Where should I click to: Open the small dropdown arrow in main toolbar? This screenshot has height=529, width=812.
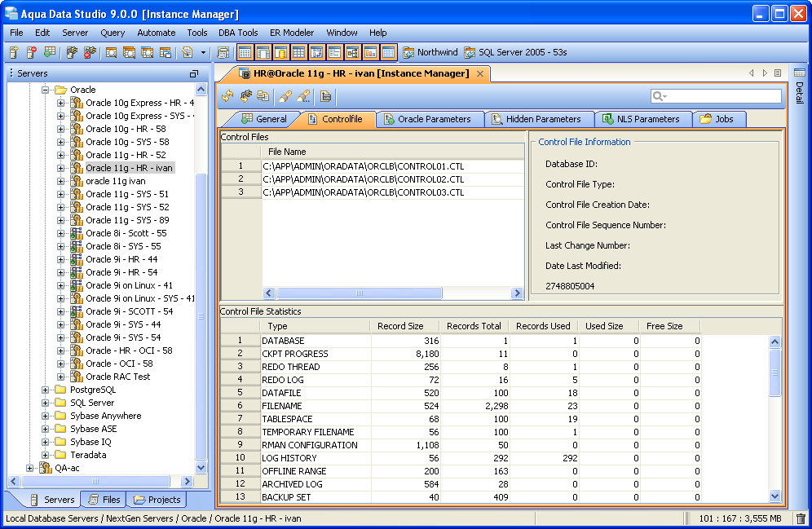[204, 52]
